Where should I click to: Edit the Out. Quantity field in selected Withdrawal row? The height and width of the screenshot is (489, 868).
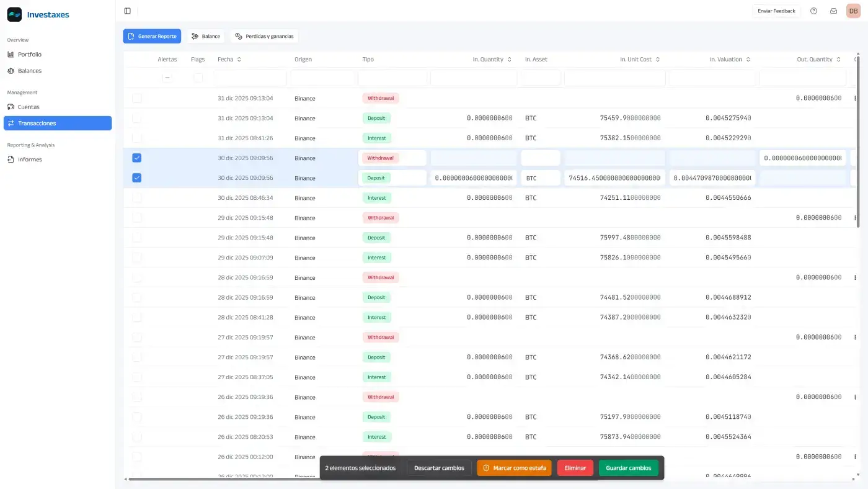803,158
